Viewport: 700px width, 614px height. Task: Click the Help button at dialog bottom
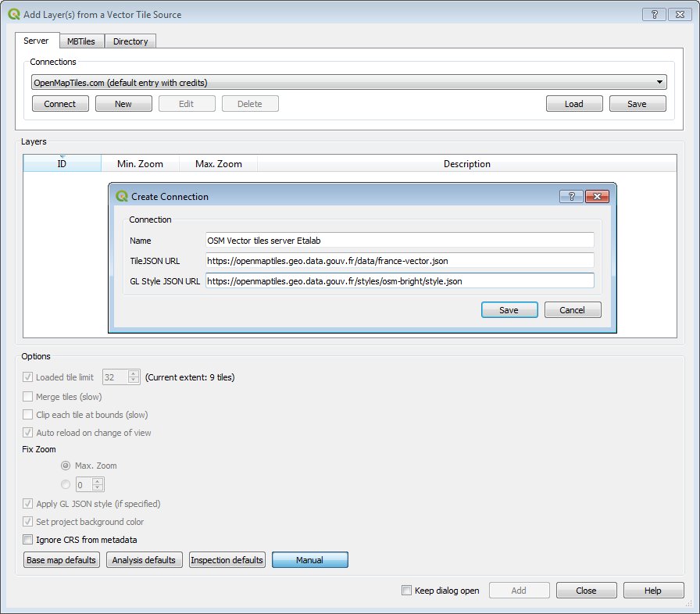pos(654,591)
